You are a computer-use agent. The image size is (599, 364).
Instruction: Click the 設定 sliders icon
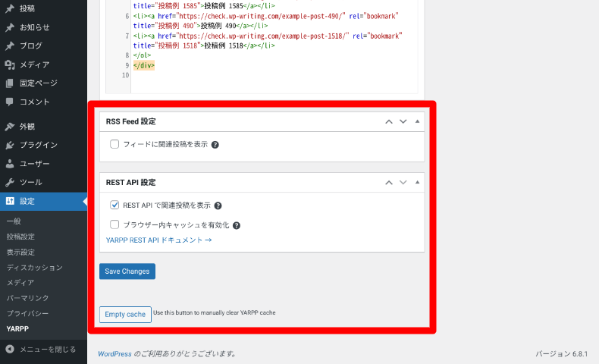click(10, 201)
